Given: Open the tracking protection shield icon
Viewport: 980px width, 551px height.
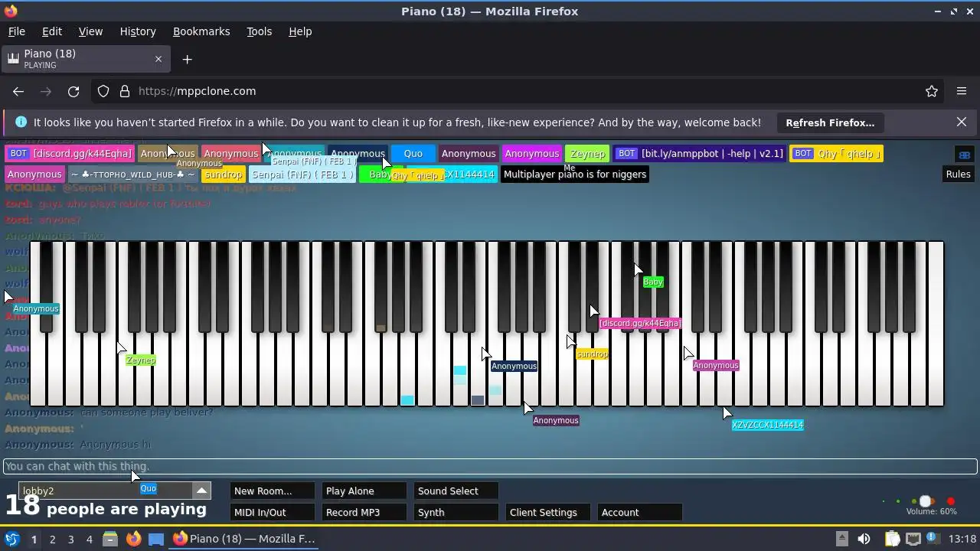Looking at the screenshot, I should pyautogui.click(x=103, y=91).
